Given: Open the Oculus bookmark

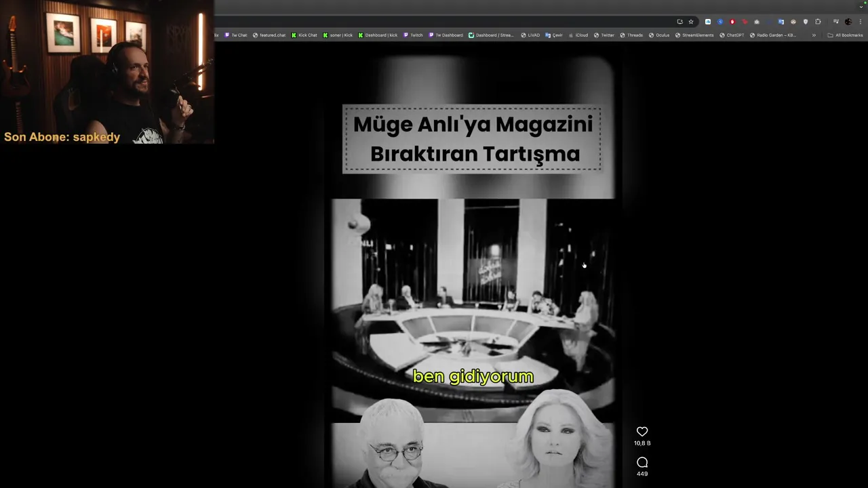Looking at the screenshot, I should pyautogui.click(x=658, y=35).
